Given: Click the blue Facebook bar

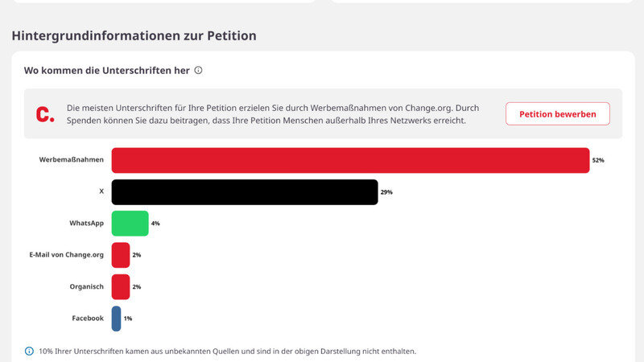Looking at the screenshot, I should point(116,319).
